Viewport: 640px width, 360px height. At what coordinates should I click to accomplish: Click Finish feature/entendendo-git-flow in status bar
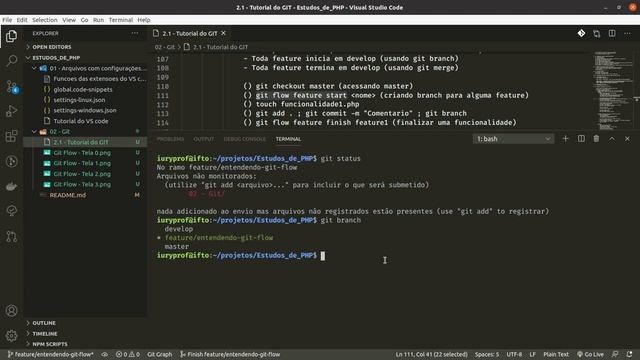coord(230,354)
